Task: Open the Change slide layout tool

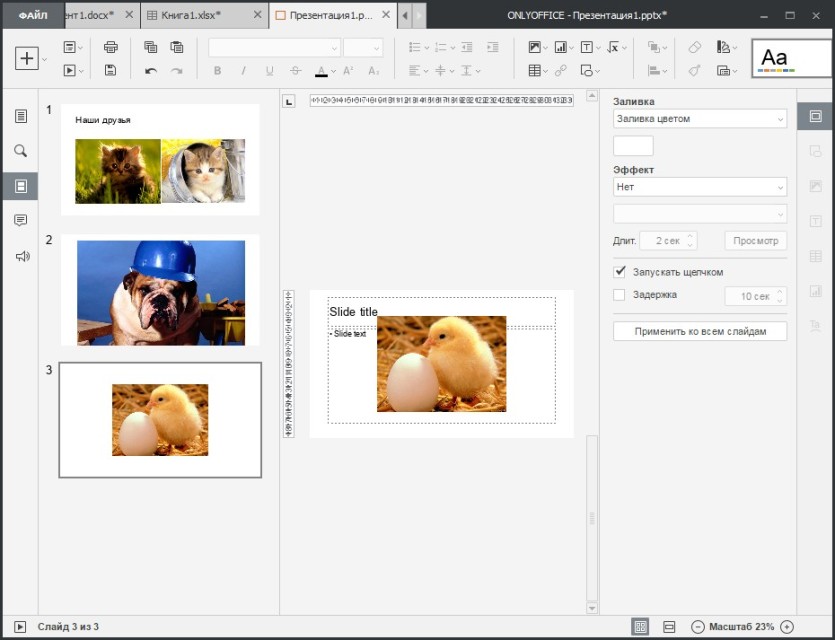Action: 70,47
